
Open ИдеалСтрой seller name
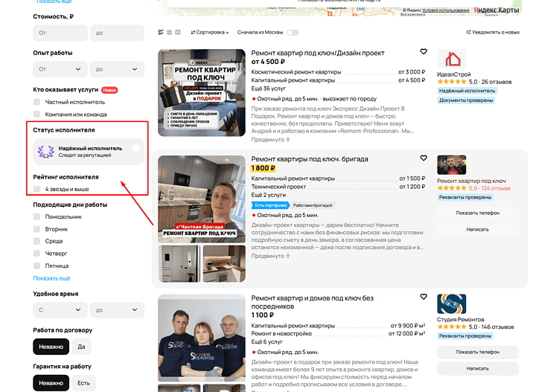pos(454,74)
